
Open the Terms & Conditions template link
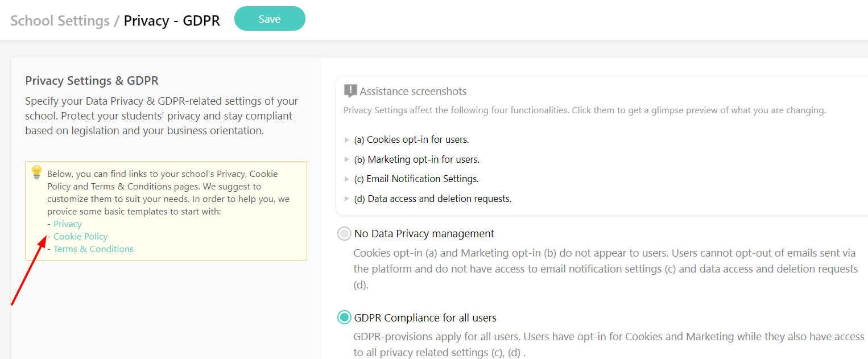point(93,249)
